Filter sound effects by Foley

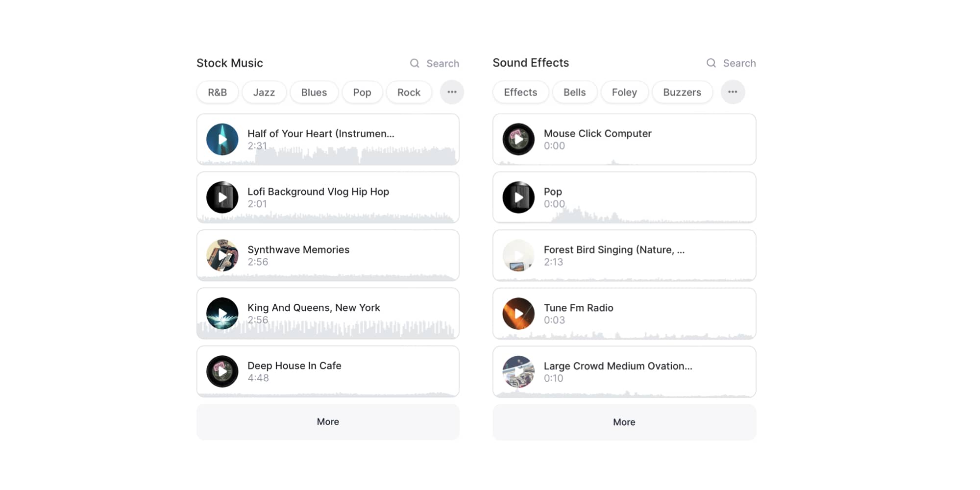coord(624,92)
